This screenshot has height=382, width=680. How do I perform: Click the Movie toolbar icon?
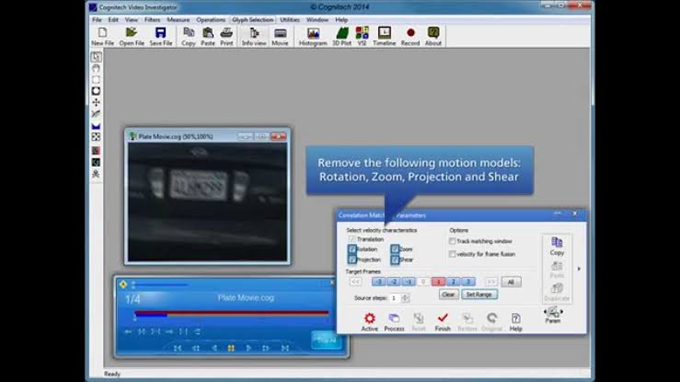pyautogui.click(x=280, y=36)
